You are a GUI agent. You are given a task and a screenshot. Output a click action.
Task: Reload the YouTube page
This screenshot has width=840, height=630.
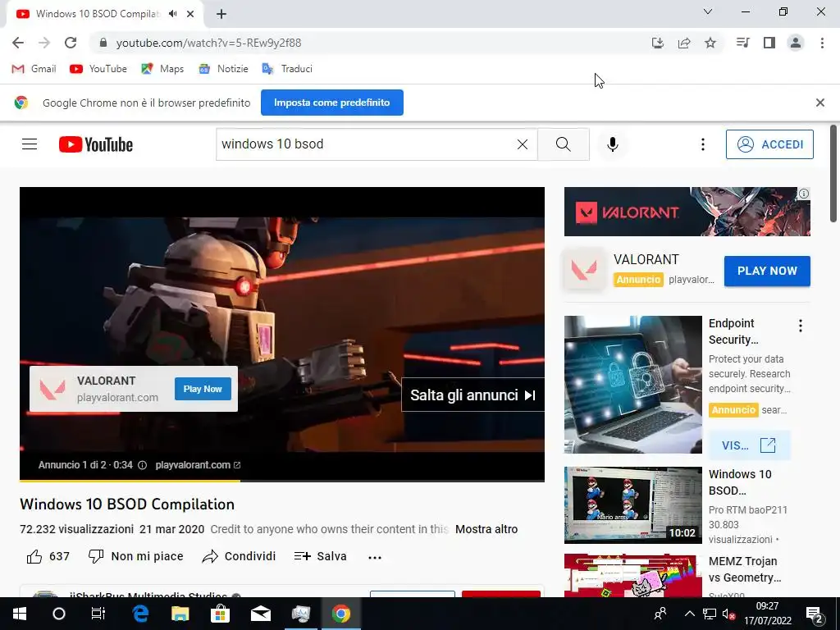[71, 43]
